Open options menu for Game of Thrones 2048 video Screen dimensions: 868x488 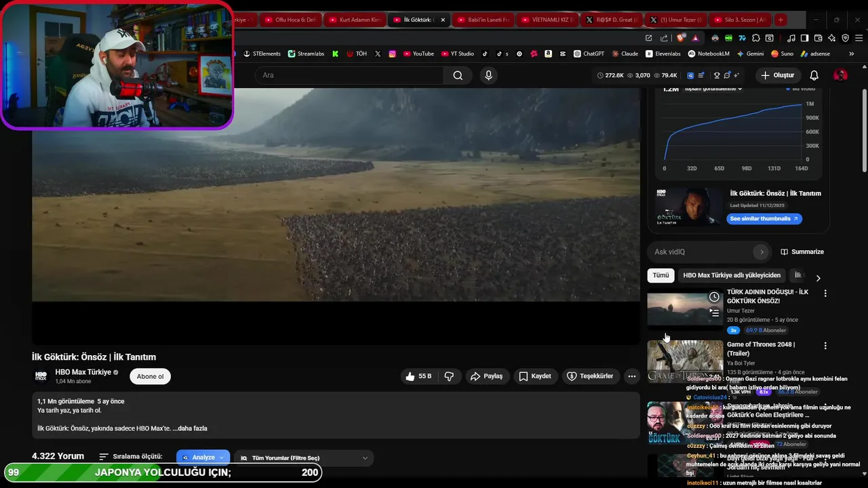pyautogui.click(x=825, y=346)
